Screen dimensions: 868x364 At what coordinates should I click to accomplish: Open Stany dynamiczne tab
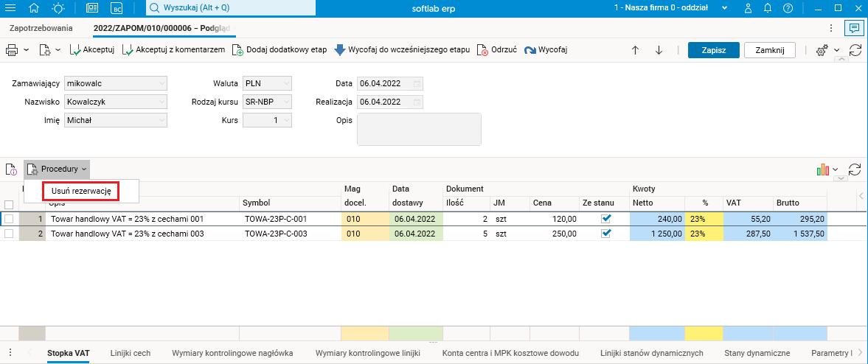click(x=757, y=352)
